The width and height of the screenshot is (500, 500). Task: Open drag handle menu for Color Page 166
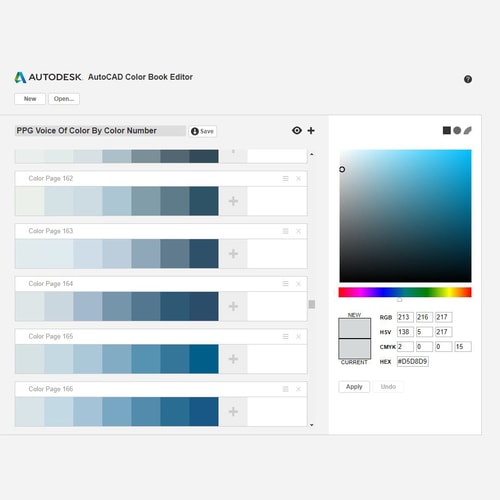coord(285,389)
